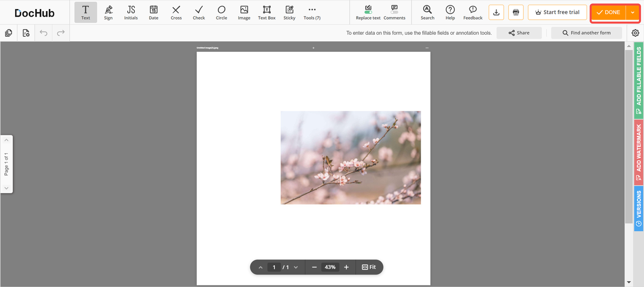
Task: Open the ADD FILLABLE FIELDS side tab
Action: pyautogui.click(x=638, y=80)
